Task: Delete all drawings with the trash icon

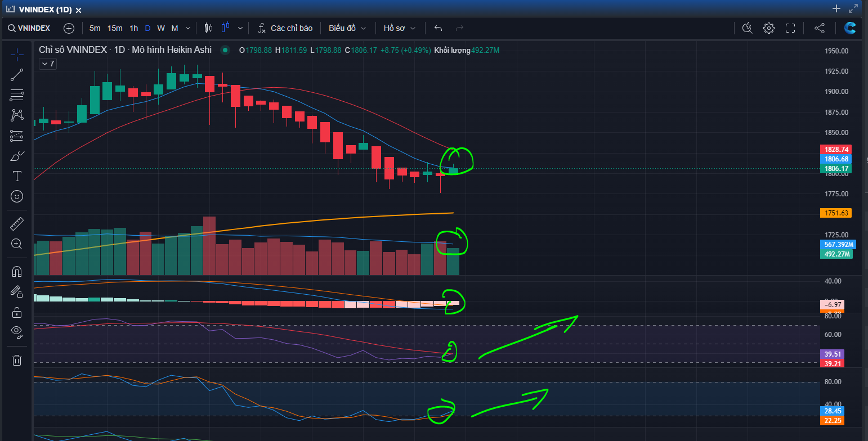Action: [17, 360]
